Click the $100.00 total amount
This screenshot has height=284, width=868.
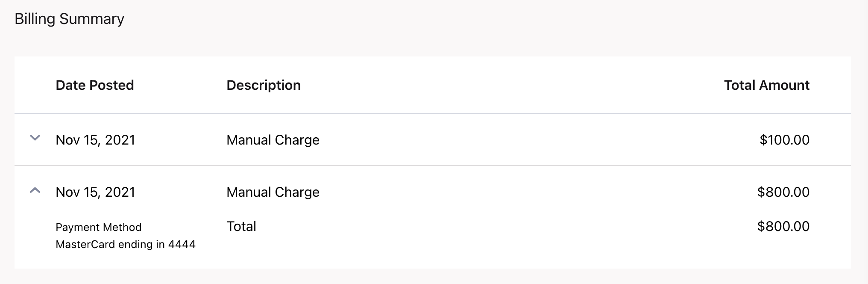[785, 140]
